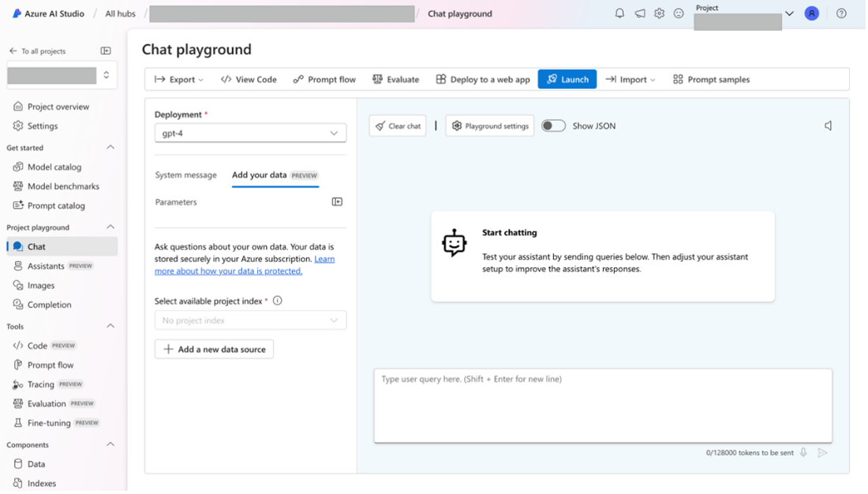Click the speaker icon in chat panel
The image size is (868, 494).
click(x=828, y=125)
